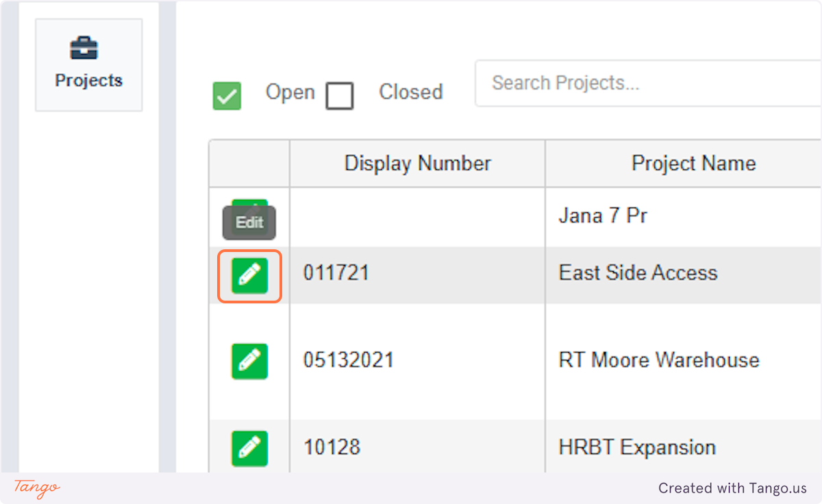The width and height of the screenshot is (822, 504).
Task: Click the Project Name column header
Action: point(693,164)
